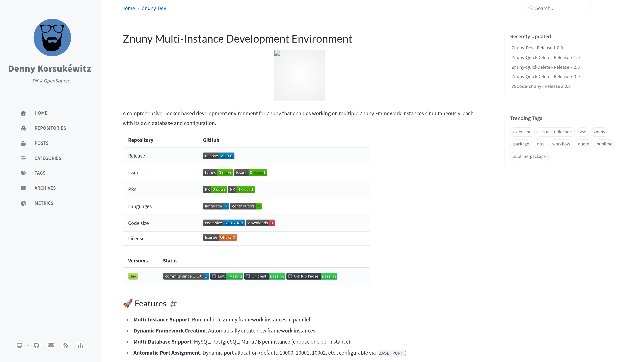Click the Tags icon in sidebar

coord(23,173)
